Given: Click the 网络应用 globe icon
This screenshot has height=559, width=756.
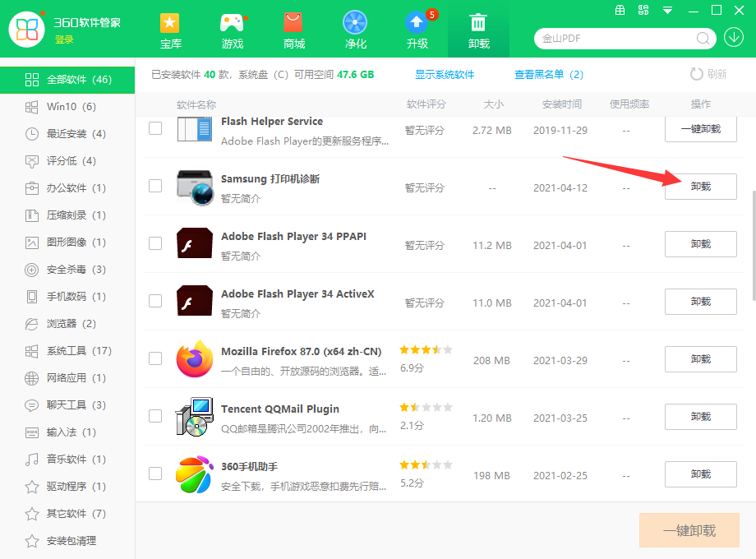Looking at the screenshot, I should (31, 378).
